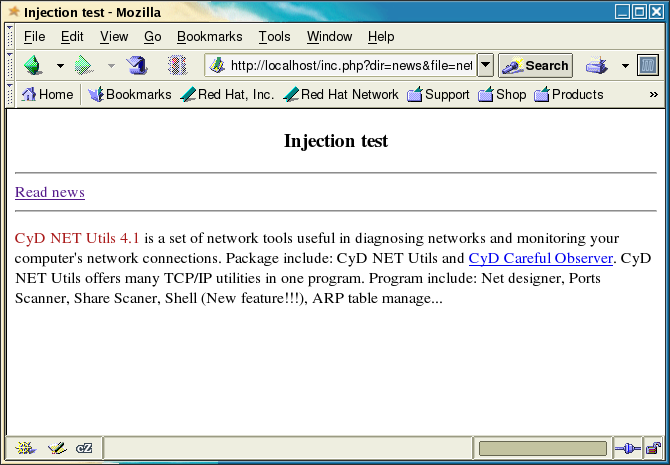Click the page proxy icon in address bar
Screen dimensions: 670x465
(x=217, y=65)
